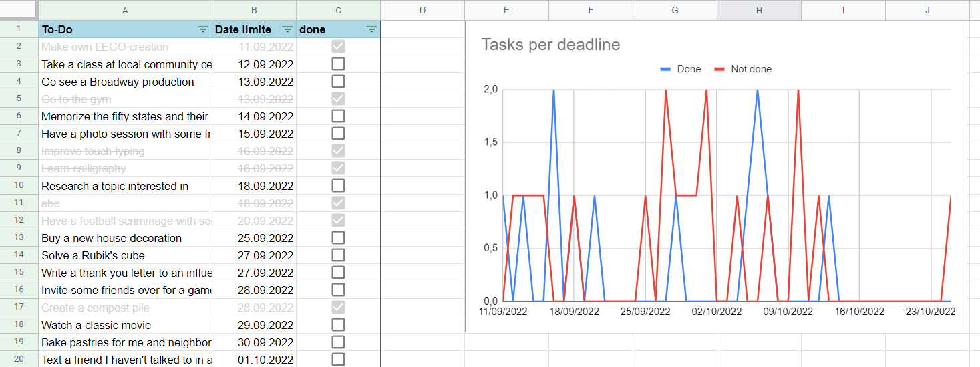This screenshot has width=980, height=367.
Task: Uncheck done box for Improve touch typing
Action: (x=339, y=151)
